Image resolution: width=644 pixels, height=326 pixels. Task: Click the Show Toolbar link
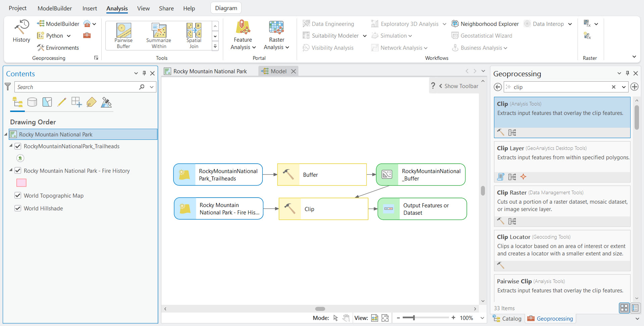(x=461, y=86)
